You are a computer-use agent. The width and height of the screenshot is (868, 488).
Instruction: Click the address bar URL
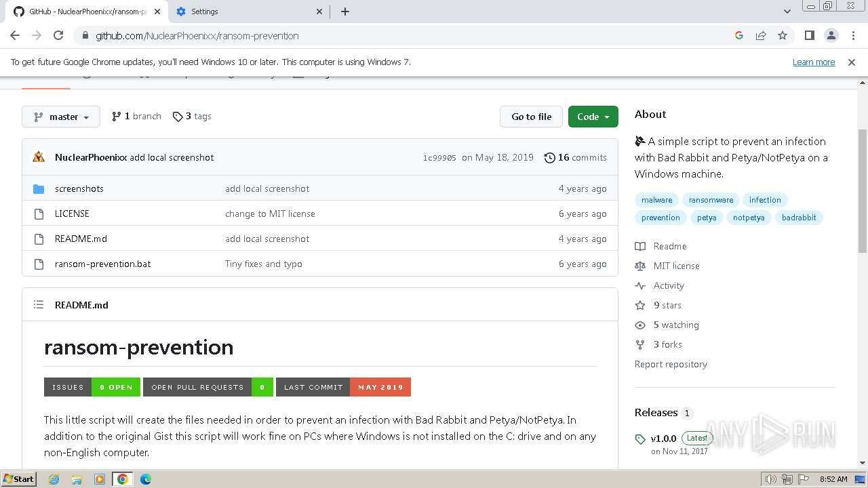point(197,35)
